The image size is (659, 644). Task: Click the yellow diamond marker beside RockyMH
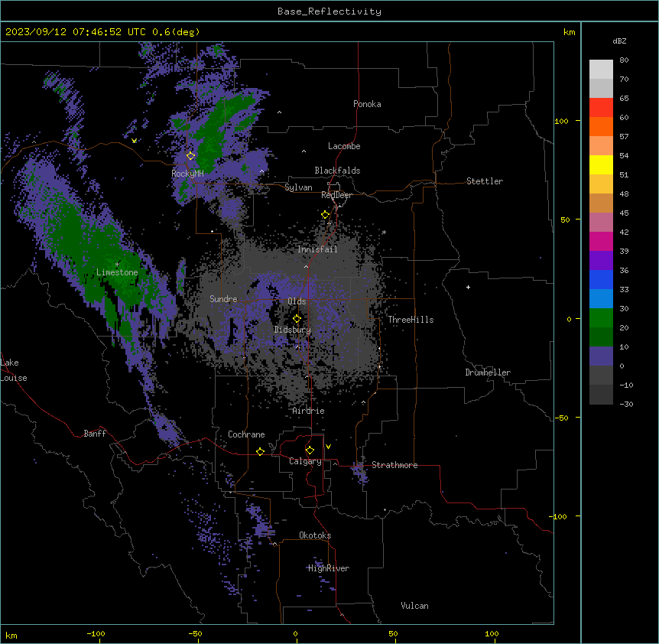click(x=191, y=156)
